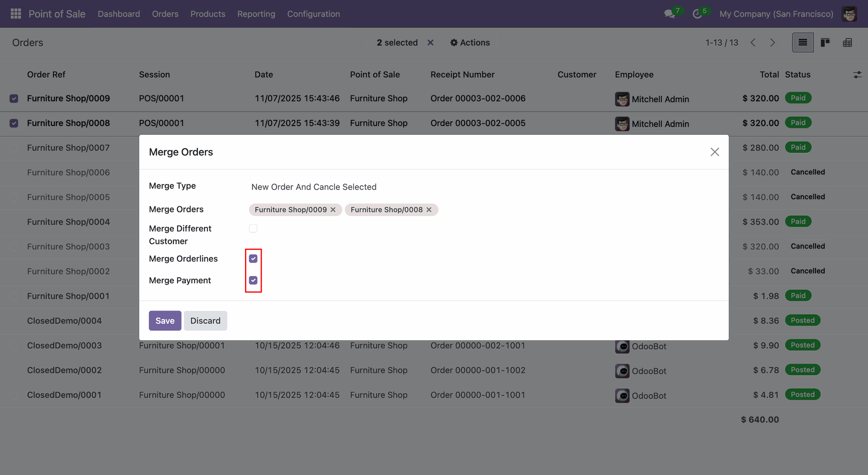Click the Discard button
The image size is (868, 475).
click(x=205, y=321)
